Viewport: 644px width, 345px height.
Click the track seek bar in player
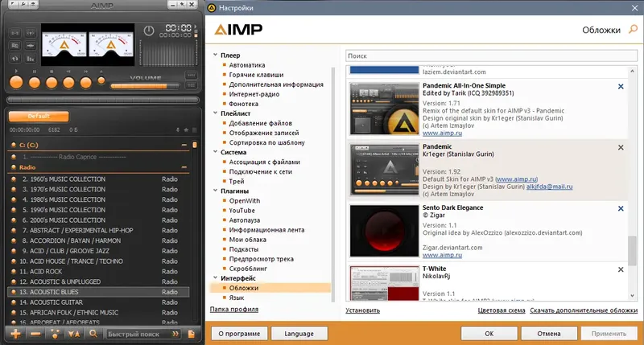click(103, 100)
